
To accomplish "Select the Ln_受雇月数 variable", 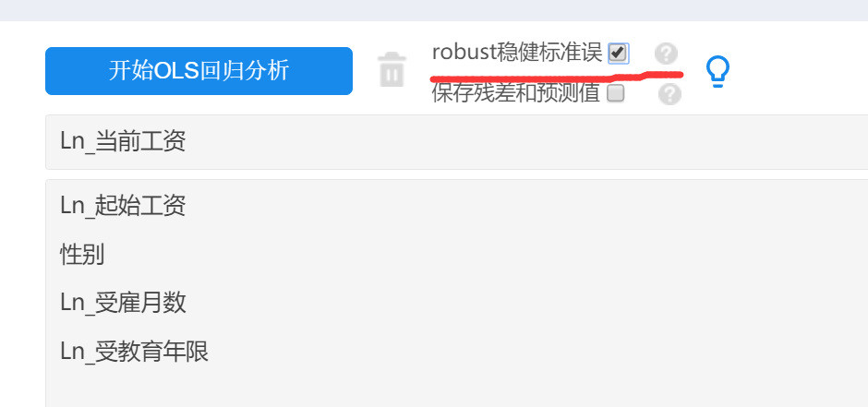I will pyautogui.click(x=123, y=303).
